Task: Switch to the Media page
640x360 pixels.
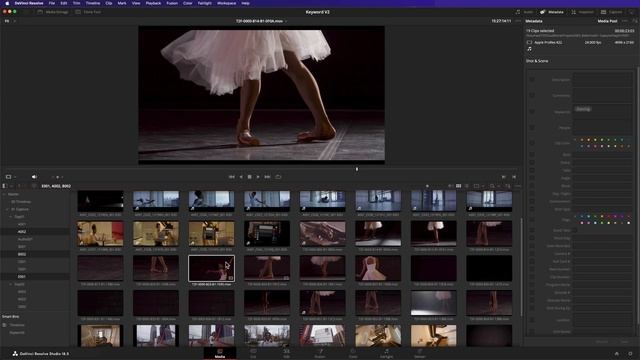Action: (x=220, y=353)
